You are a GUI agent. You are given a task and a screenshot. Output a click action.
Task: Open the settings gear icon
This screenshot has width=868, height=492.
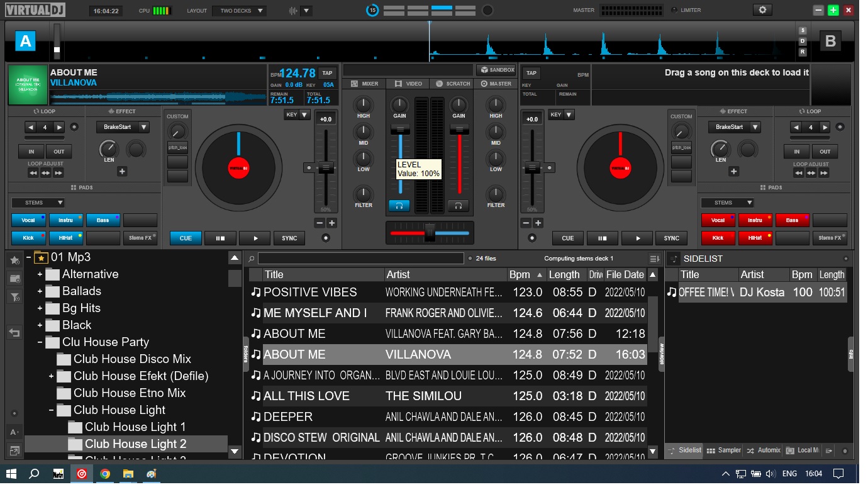763,10
